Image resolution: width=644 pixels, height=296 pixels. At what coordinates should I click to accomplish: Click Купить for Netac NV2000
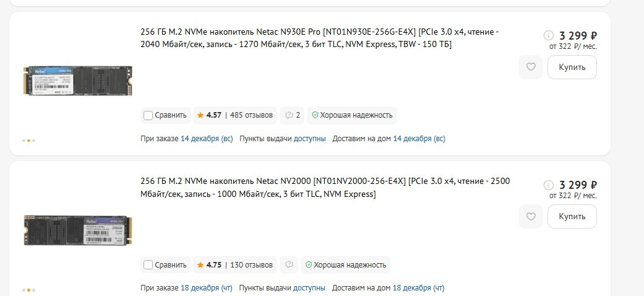tap(572, 217)
